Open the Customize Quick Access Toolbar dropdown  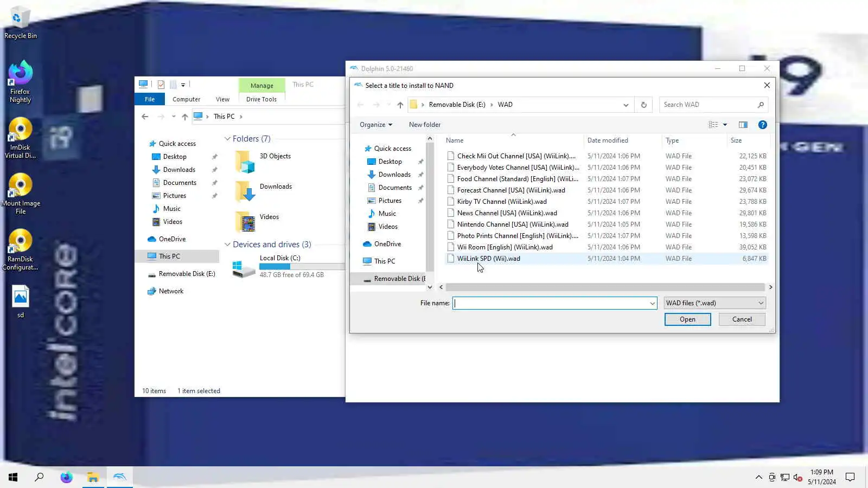[183, 85]
